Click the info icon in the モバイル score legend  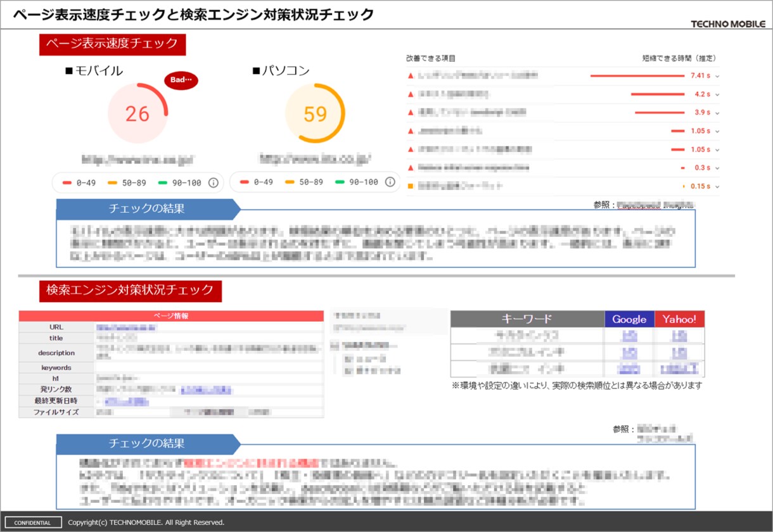(214, 182)
